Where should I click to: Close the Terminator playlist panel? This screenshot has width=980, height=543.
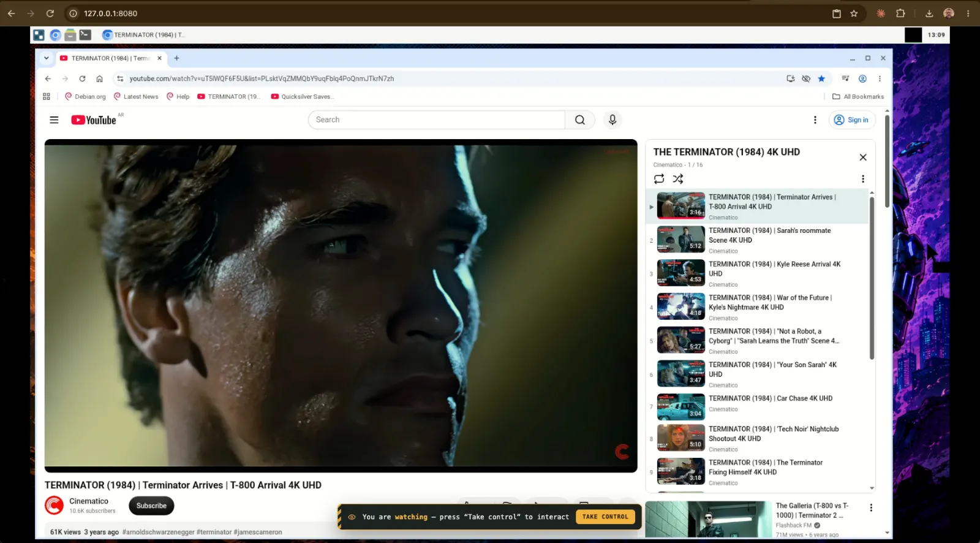pyautogui.click(x=863, y=158)
